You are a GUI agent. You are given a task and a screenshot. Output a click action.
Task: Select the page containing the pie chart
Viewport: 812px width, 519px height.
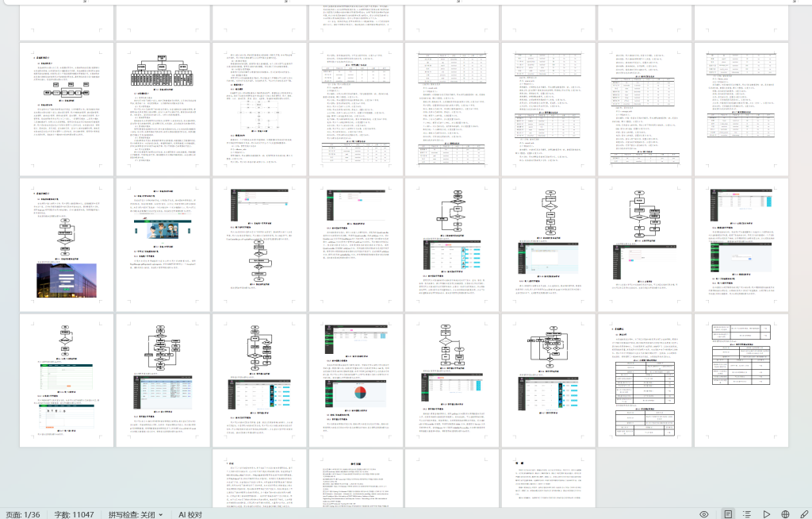point(355,380)
